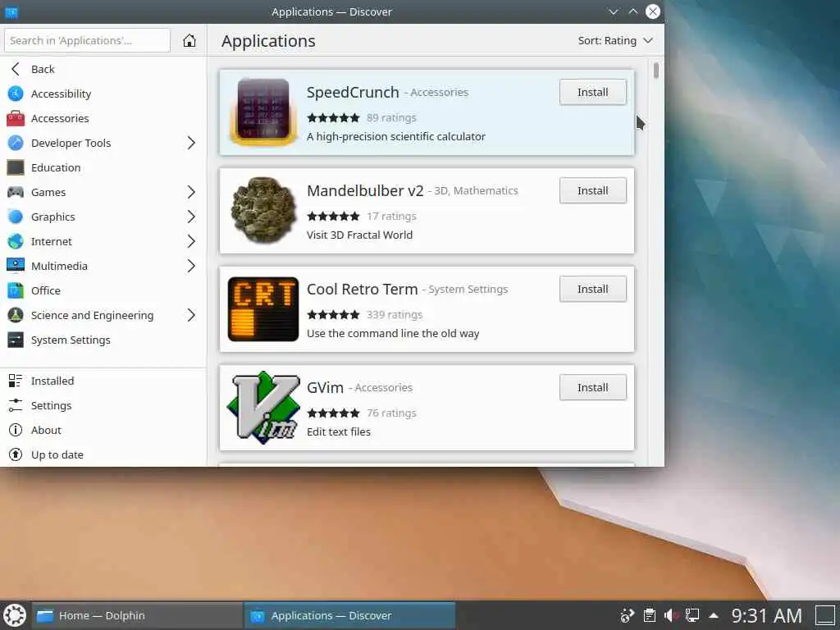Install Mandelbulber v2
840x630 pixels.
592,190
